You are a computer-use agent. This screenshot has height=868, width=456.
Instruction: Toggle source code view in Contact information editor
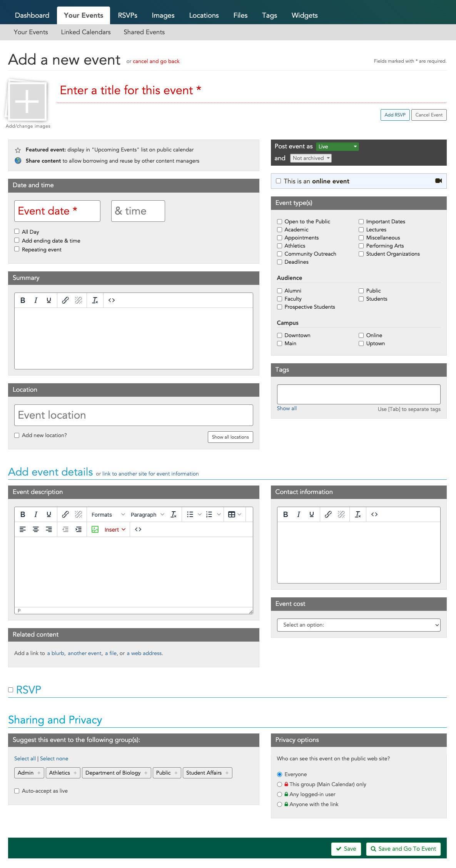click(x=374, y=514)
